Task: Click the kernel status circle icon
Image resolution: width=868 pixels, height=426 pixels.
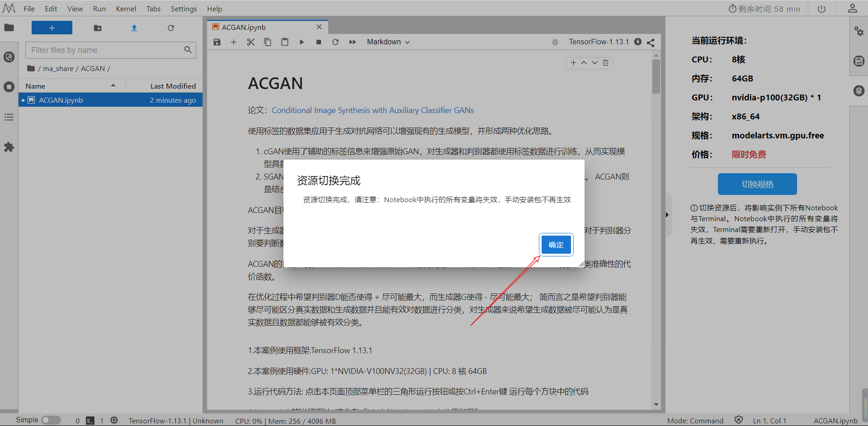Action: 638,42
